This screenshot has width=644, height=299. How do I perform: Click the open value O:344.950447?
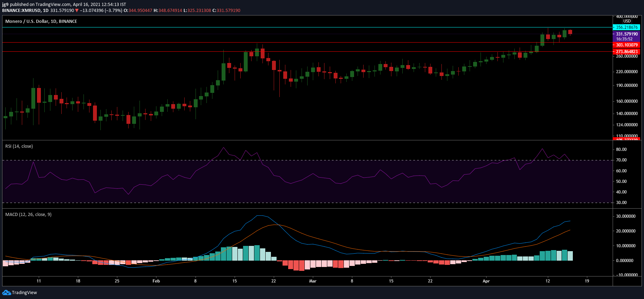(138, 11)
